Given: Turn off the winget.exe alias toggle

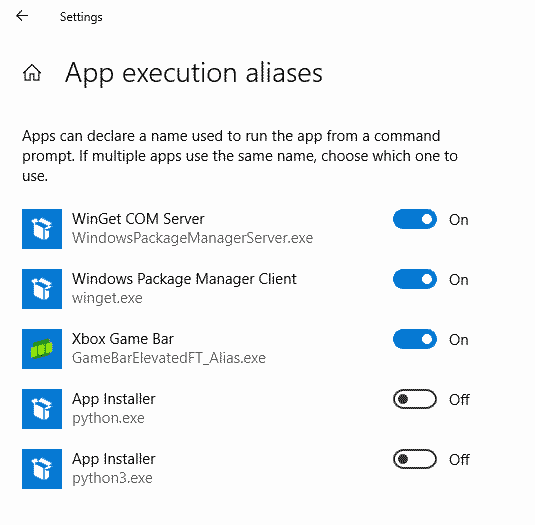Looking at the screenshot, I should [x=415, y=279].
